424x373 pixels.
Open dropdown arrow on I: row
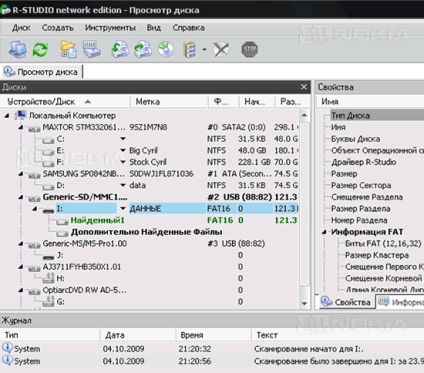point(123,209)
